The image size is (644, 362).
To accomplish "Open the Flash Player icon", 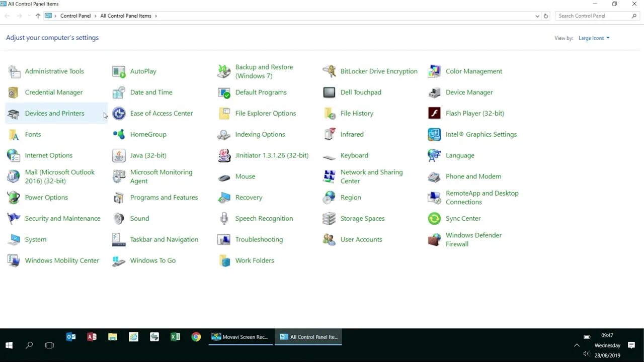I will (x=434, y=114).
